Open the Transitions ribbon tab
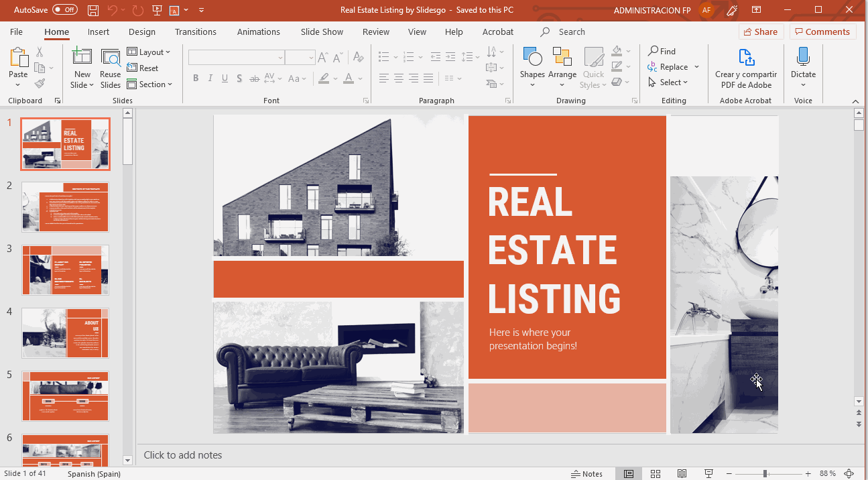Image resolution: width=868 pixels, height=480 pixels. click(195, 32)
